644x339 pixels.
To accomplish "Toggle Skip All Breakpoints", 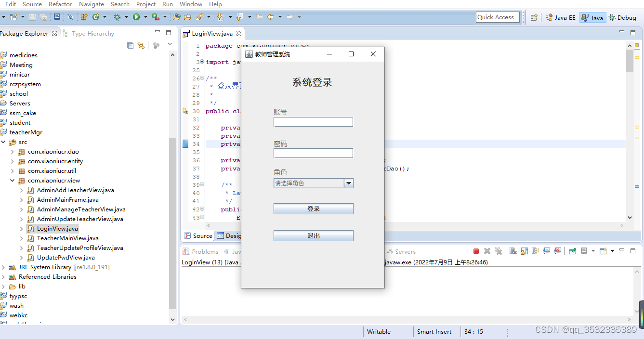I will (70, 17).
